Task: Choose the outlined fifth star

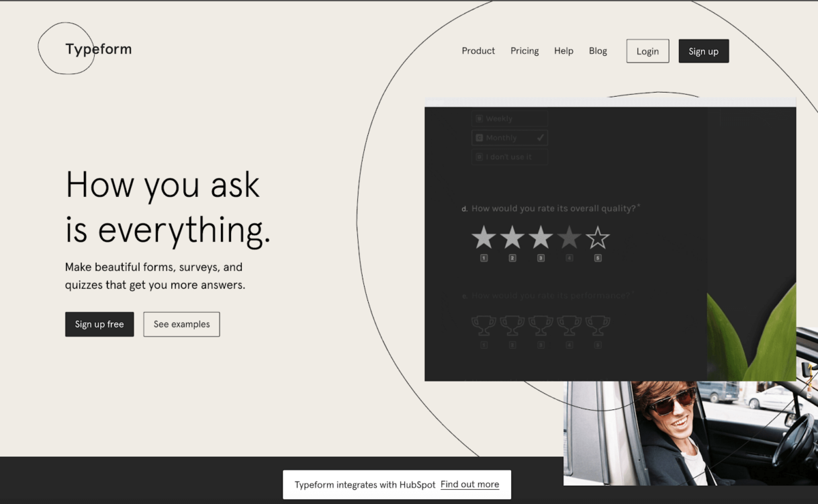Action: 598,238
